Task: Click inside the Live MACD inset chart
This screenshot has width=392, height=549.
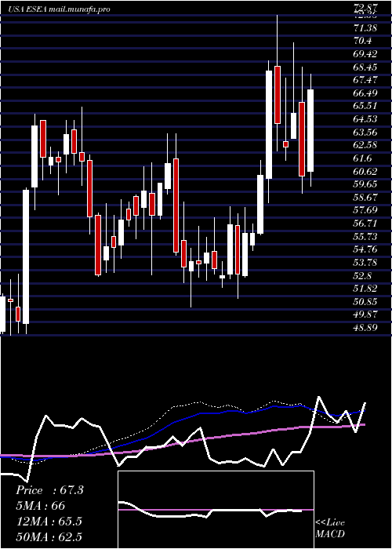Action: (216, 510)
